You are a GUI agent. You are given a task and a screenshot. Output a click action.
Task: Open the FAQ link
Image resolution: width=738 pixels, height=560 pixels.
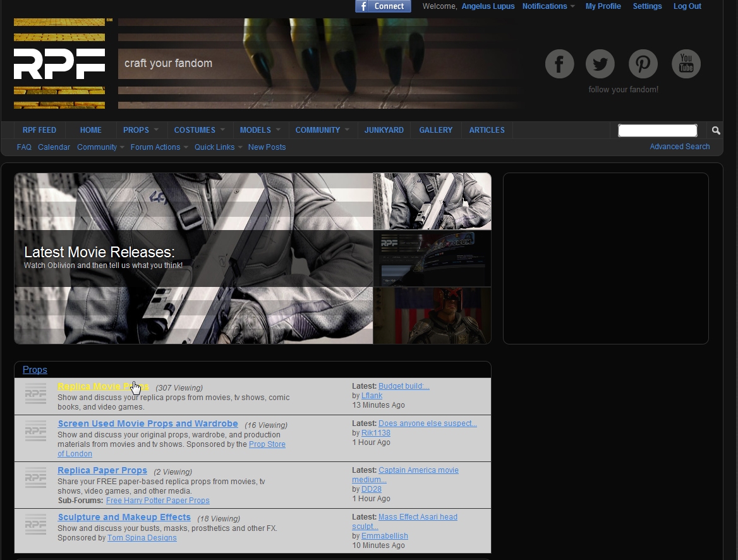[x=24, y=147]
